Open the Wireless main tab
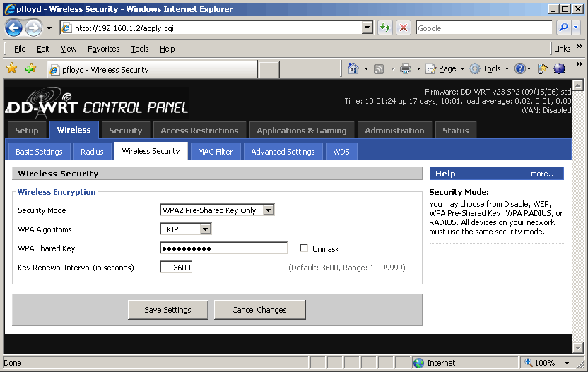 click(74, 130)
